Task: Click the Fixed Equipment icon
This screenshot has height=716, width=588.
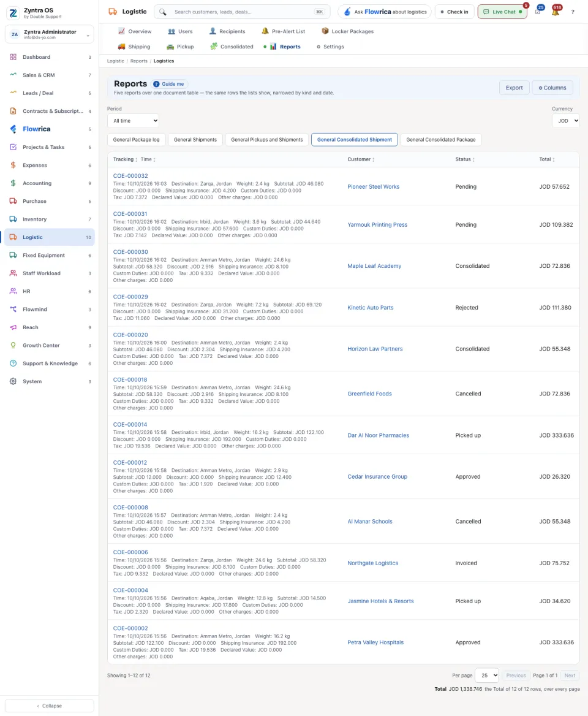Action: (x=13, y=255)
